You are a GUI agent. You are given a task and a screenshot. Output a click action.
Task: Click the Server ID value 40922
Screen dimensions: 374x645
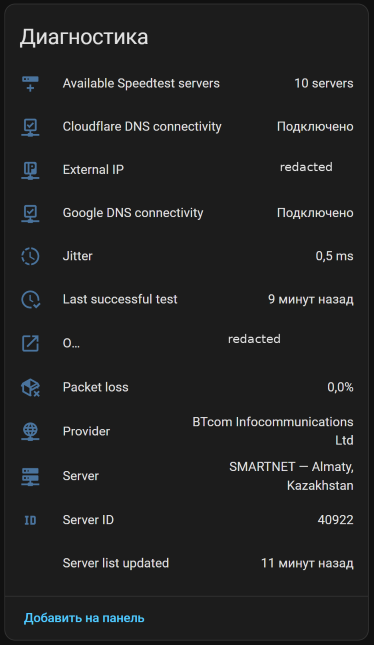click(335, 520)
